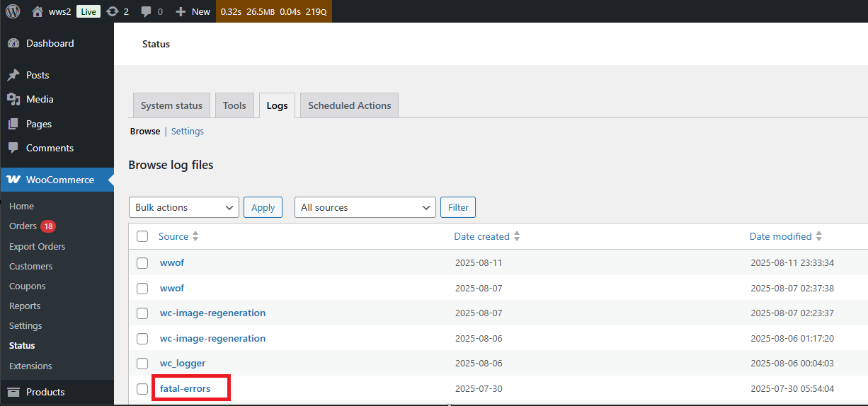Check wc-image-regeneration log modified 01:17:20
Screen dimensions: 868x406
142,339
